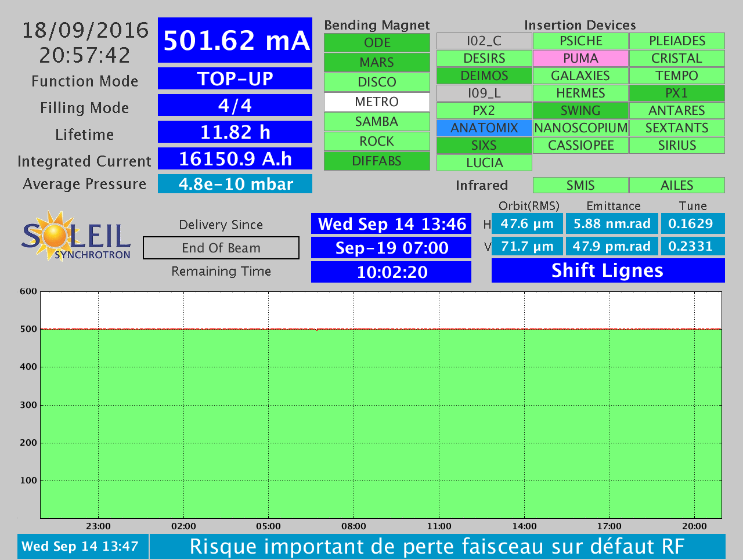Open the SAMBA beamline status
This screenshot has width=743, height=560.
click(x=377, y=122)
